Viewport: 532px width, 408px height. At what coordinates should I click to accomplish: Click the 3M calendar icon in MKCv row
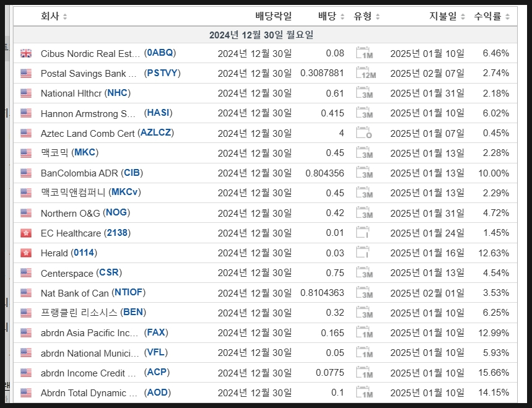(364, 193)
